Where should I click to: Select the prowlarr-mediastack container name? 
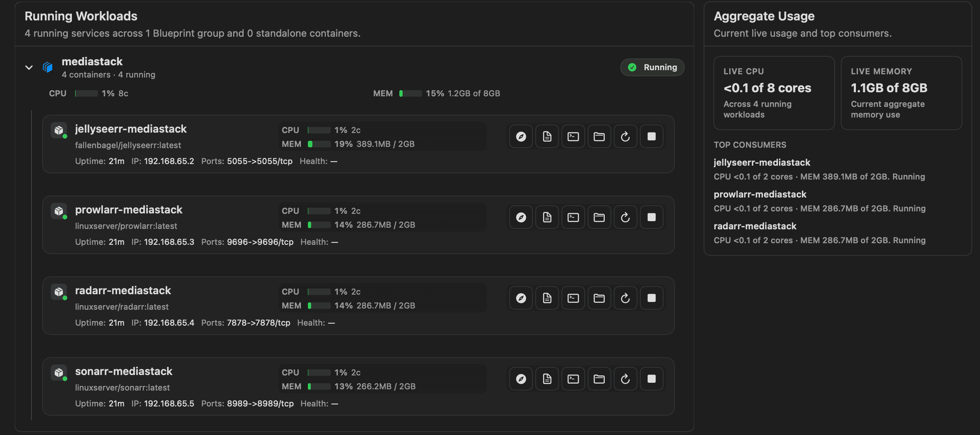tap(129, 210)
